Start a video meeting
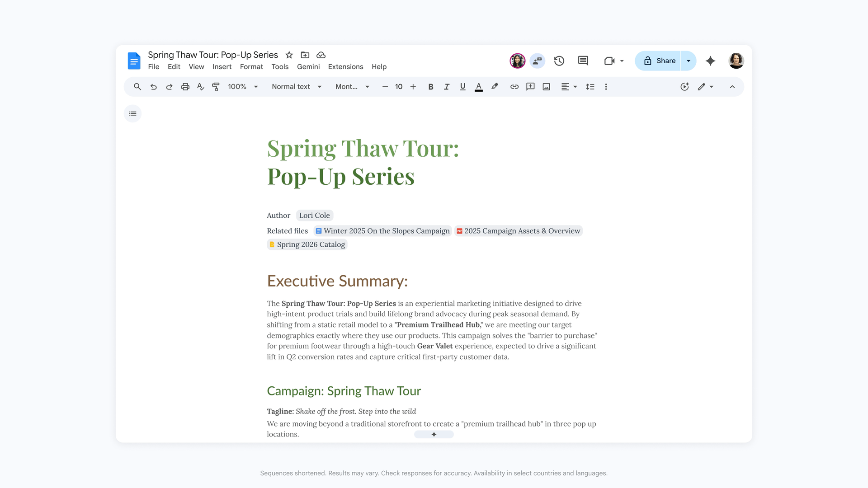868x488 pixels. (x=609, y=61)
